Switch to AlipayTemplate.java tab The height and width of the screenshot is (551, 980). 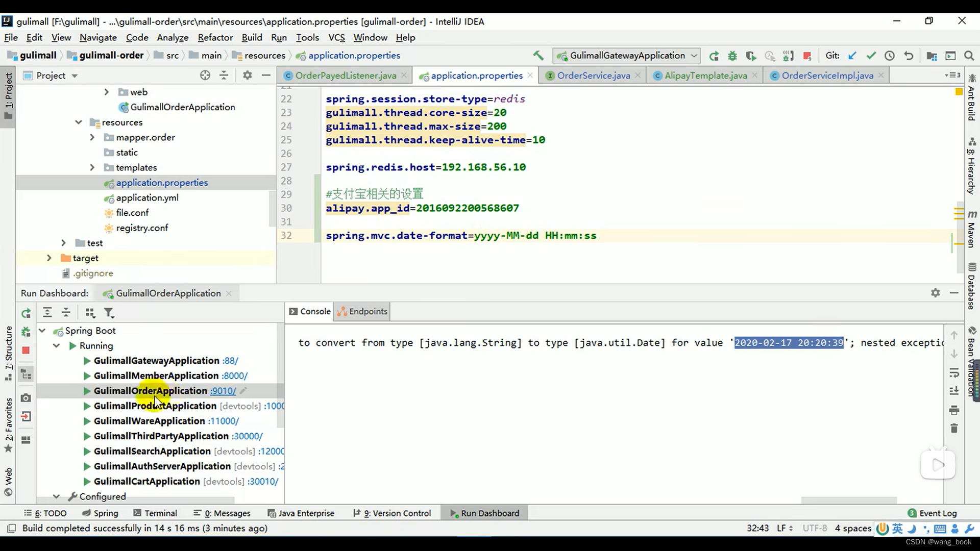tap(705, 76)
